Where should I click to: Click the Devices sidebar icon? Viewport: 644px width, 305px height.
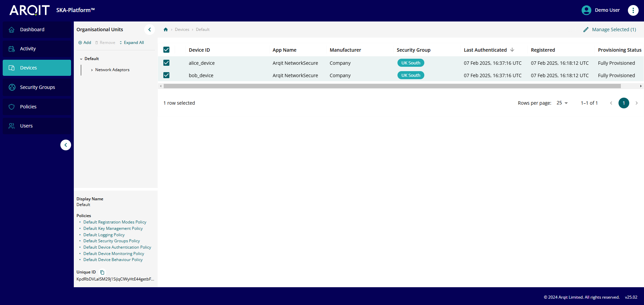click(x=12, y=68)
